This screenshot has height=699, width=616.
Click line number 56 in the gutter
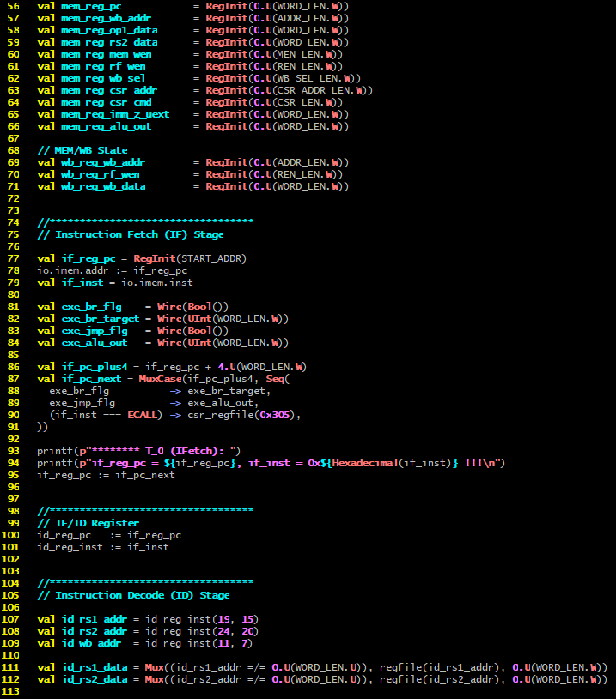14,6
